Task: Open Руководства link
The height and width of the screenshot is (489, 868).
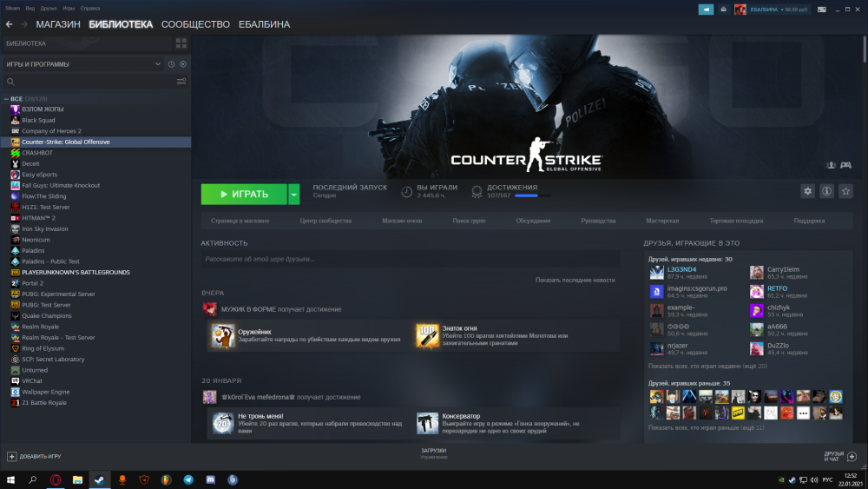Action: [x=598, y=221]
